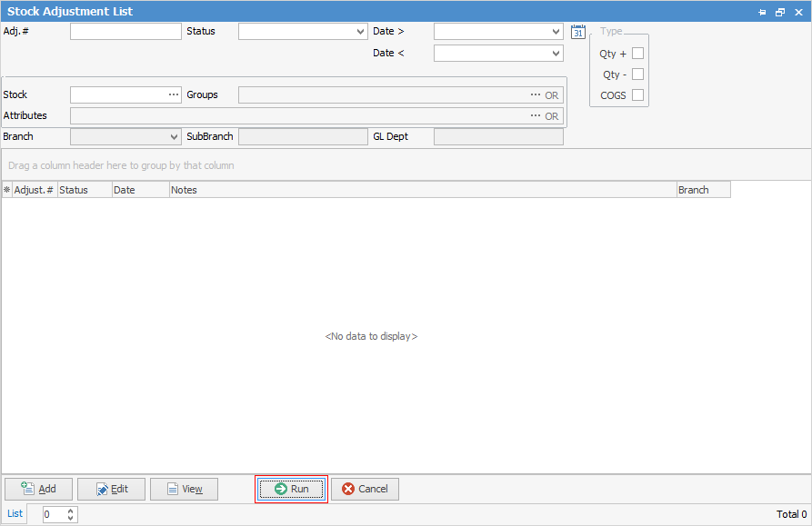Add a new stock adjustment
Image resolution: width=812 pixels, height=526 pixels.
[x=38, y=489]
